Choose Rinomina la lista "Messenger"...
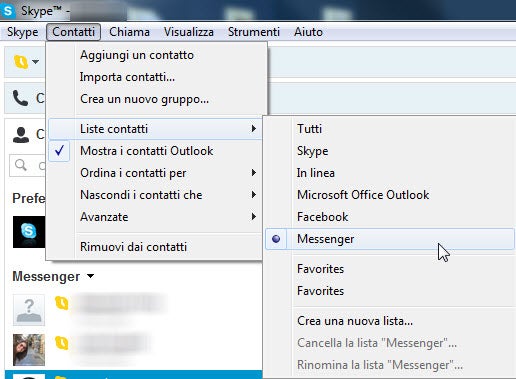 click(390, 365)
